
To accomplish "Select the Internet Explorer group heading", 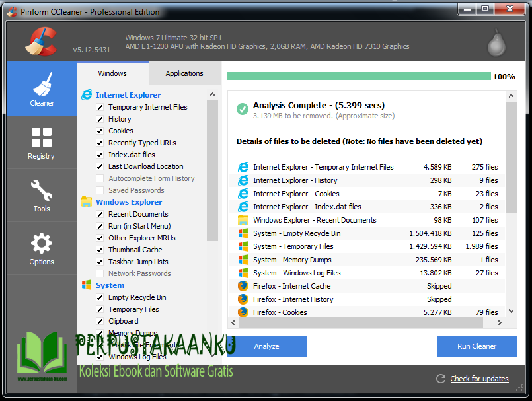I will click(128, 95).
